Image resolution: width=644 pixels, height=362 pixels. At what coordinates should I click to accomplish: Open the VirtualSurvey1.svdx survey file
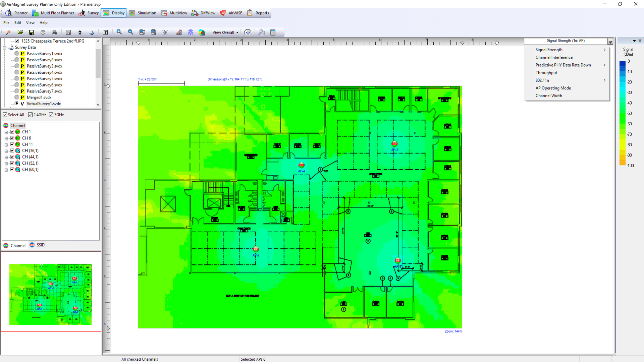pyautogui.click(x=44, y=104)
